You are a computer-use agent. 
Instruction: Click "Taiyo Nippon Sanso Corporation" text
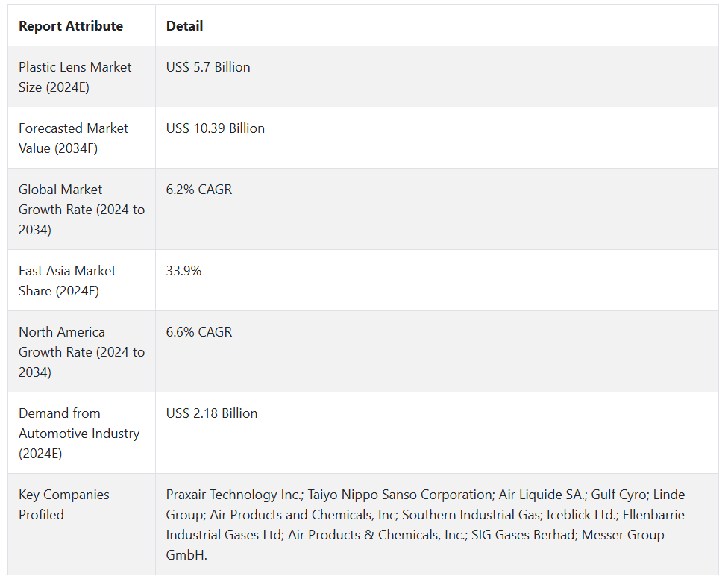(400, 495)
